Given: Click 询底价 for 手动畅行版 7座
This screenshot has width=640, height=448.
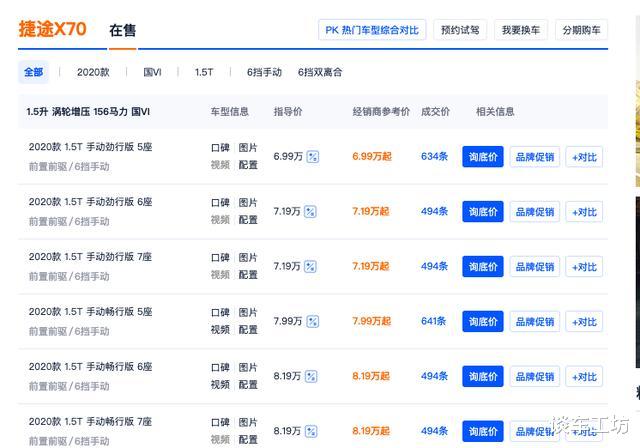Looking at the screenshot, I should pyautogui.click(x=483, y=431).
